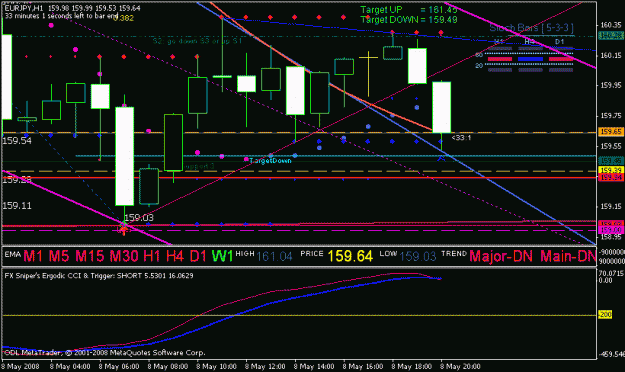The image size is (625, 372).
Task: Click the H4 column label under Stoch Bars
Action: 529,41
